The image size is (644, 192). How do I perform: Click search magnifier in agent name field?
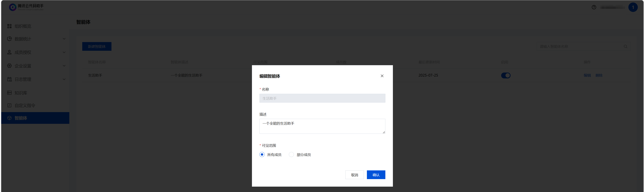[x=625, y=46]
